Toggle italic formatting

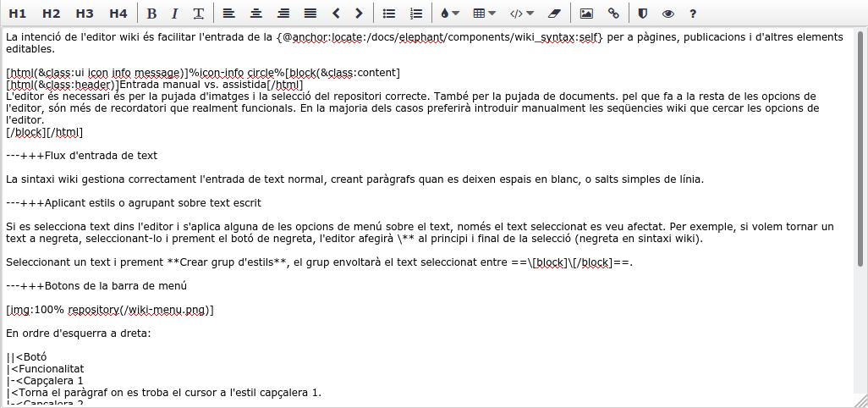coord(174,14)
